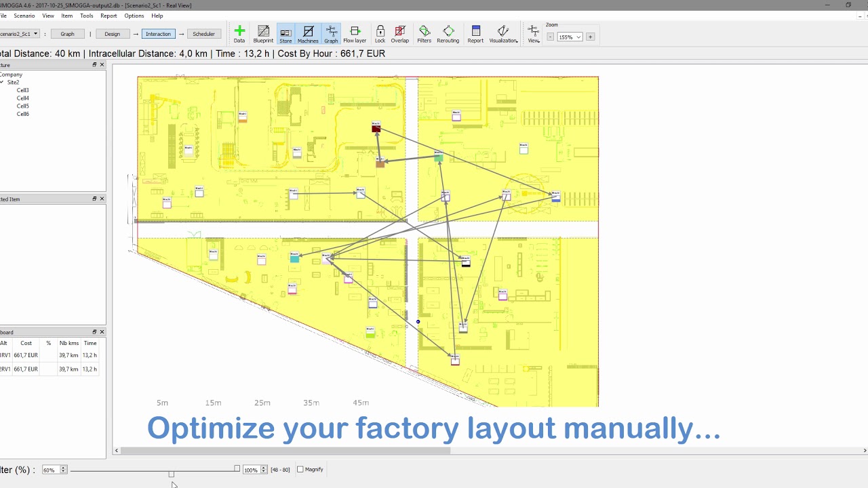The image size is (868, 488).
Task: Select the Interaction step
Action: tap(158, 34)
